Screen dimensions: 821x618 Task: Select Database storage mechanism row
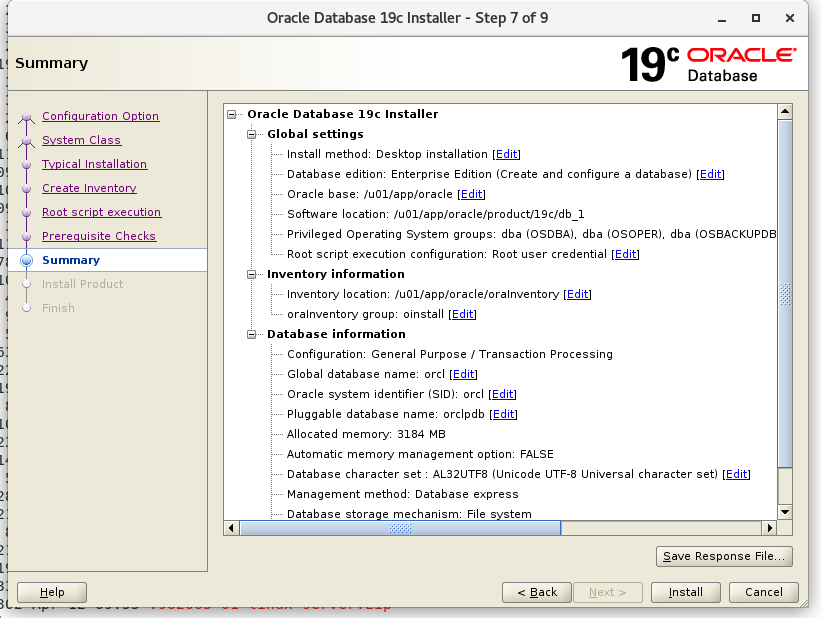point(409,514)
